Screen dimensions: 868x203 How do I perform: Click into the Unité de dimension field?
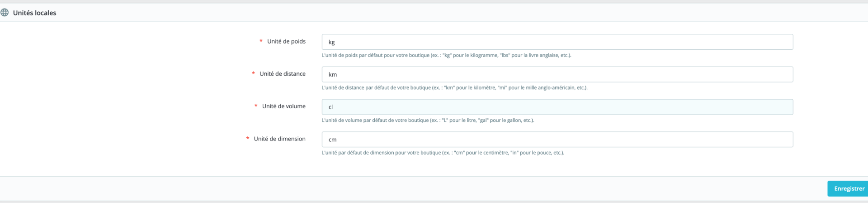tap(557, 140)
